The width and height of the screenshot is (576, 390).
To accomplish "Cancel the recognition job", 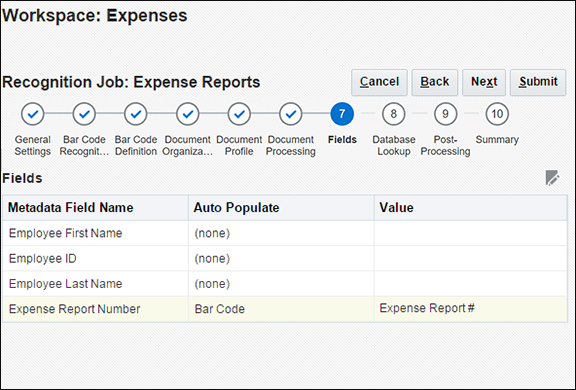I will click(379, 82).
